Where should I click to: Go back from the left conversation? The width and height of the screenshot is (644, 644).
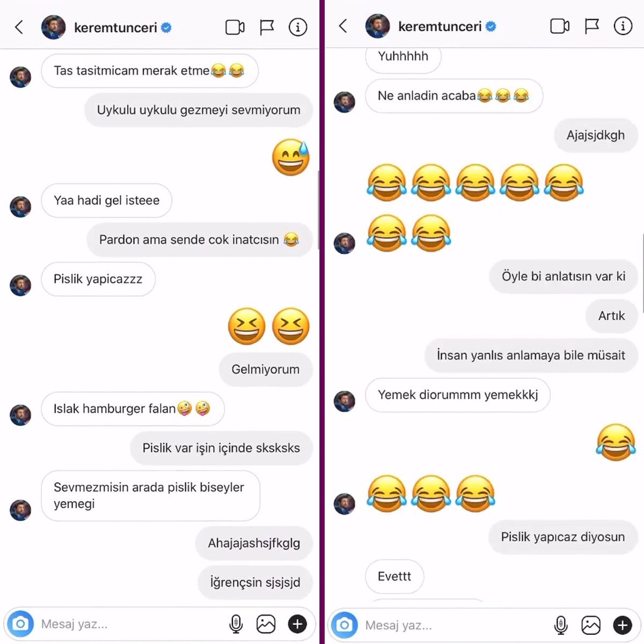[x=19, y=27]
